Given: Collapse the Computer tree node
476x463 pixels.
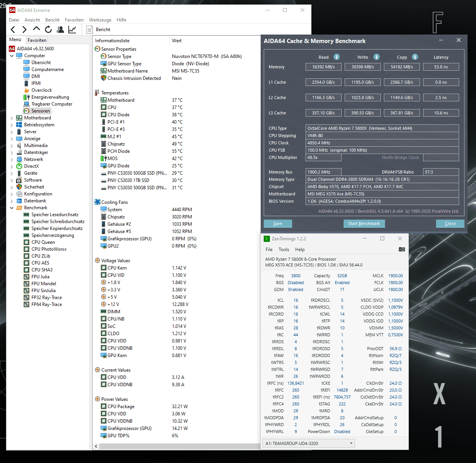Looking at the screenshot, I should [12, 56].
